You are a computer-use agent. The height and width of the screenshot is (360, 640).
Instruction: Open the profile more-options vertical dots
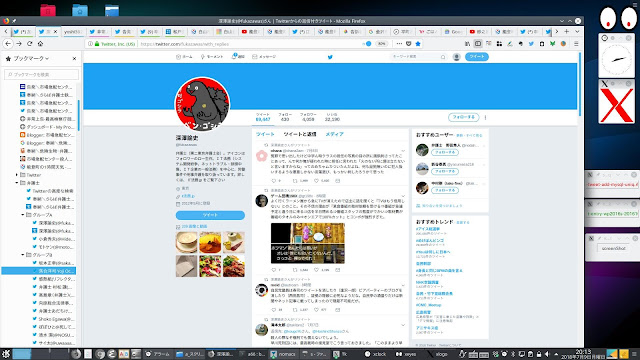(485, 118)
